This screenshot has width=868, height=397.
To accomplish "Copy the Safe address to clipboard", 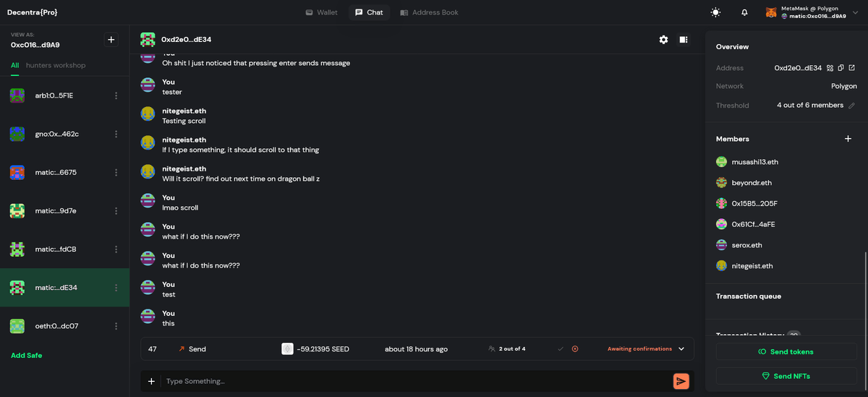I will (x=841, y=68).
